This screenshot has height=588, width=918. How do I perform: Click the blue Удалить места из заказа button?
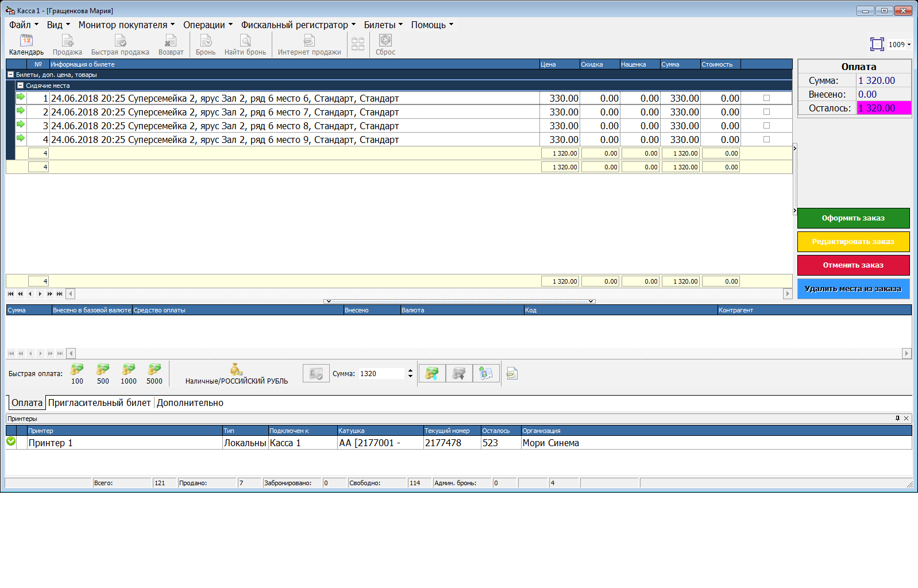(853, 289)
